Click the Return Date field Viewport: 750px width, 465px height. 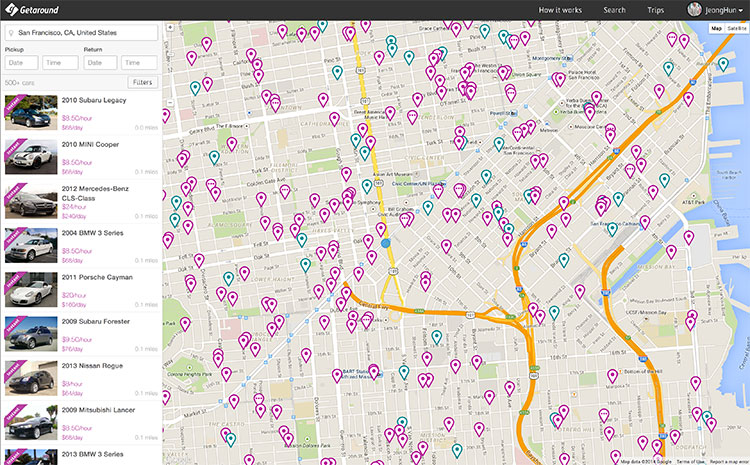(100, 63)
